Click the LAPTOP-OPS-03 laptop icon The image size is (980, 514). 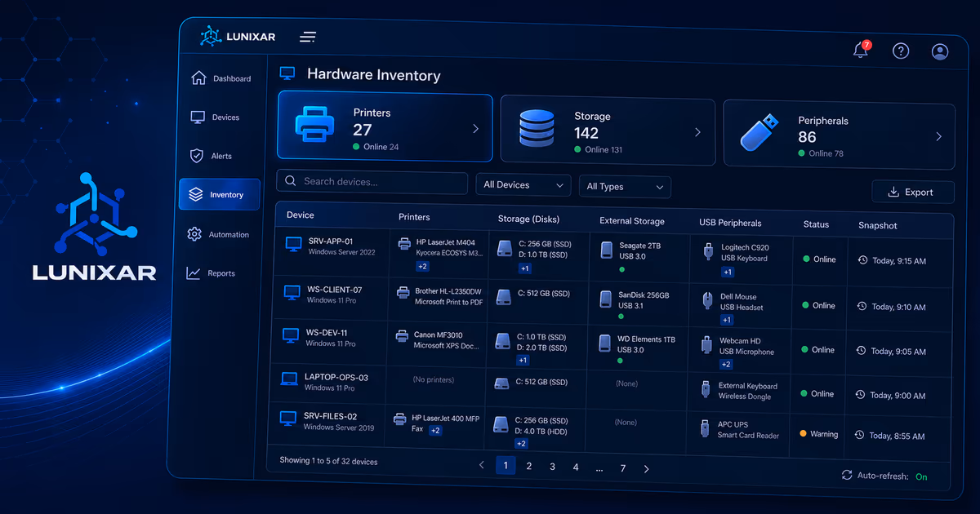click(289, 379)
